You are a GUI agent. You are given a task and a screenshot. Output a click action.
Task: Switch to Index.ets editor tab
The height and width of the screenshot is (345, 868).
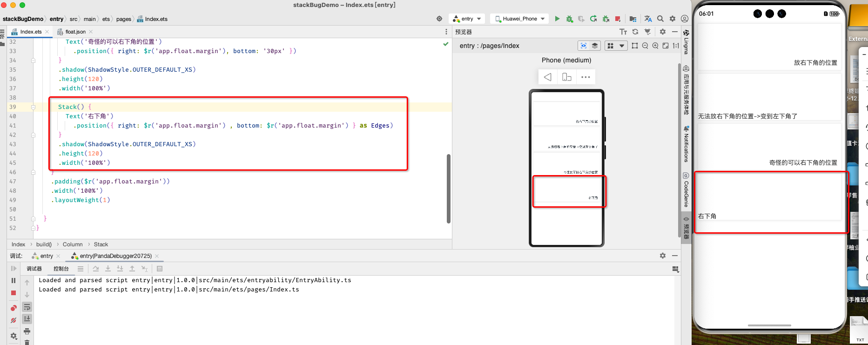click(x=30, y=32)
